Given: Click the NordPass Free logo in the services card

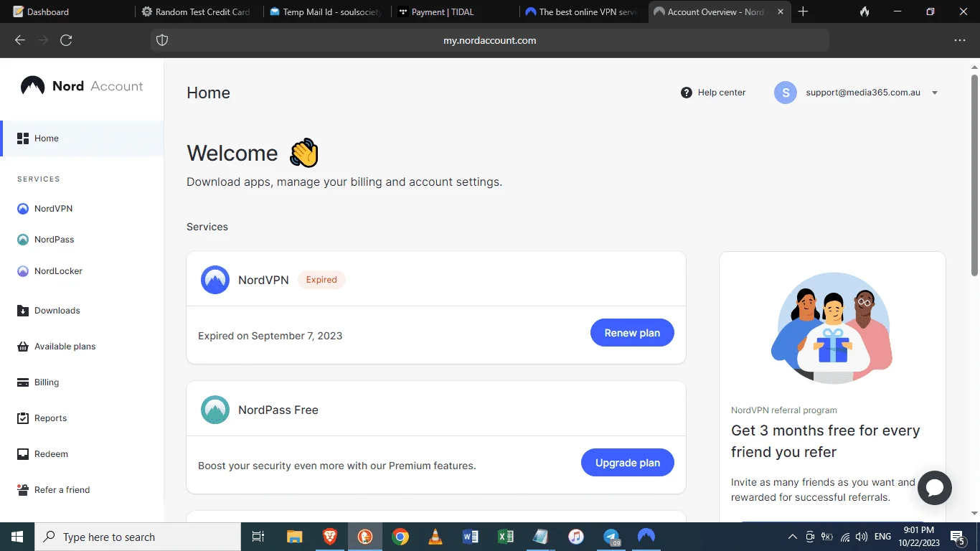Looking at the screenshot, I should pyautogui.click(x=215, y=410).
